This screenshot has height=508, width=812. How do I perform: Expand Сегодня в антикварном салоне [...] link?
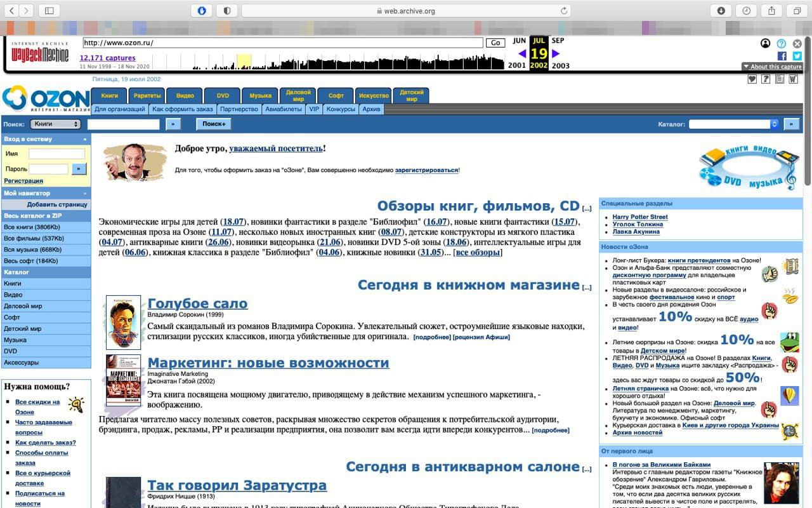coord(587,469)
